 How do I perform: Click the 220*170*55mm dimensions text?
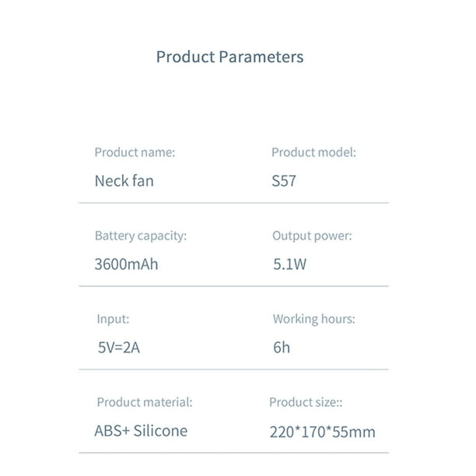point(323,432)
